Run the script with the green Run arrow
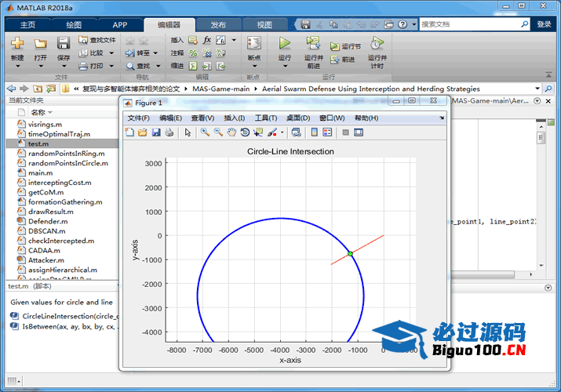The width and height of the screenshot is (561, 392). click(285, 44)
